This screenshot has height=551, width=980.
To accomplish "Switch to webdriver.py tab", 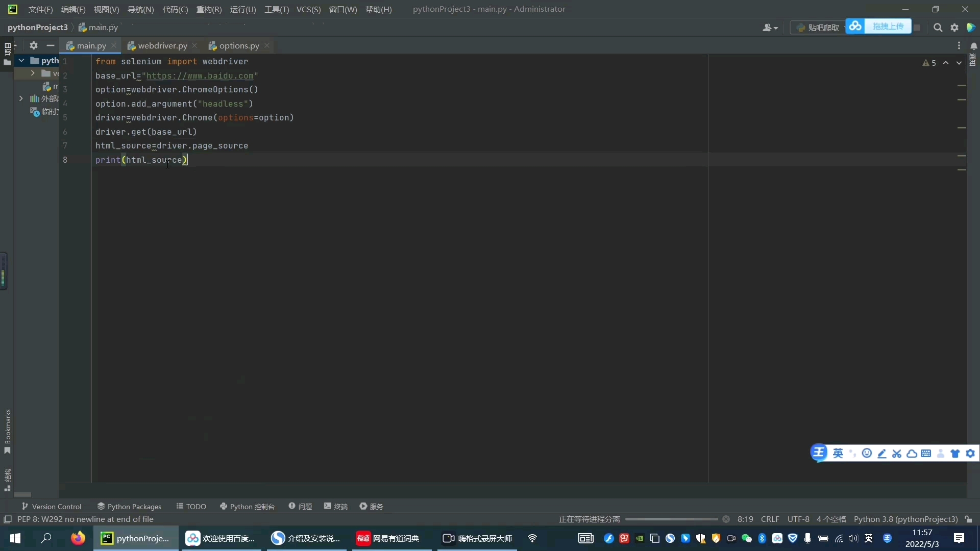I will (162, 45).
